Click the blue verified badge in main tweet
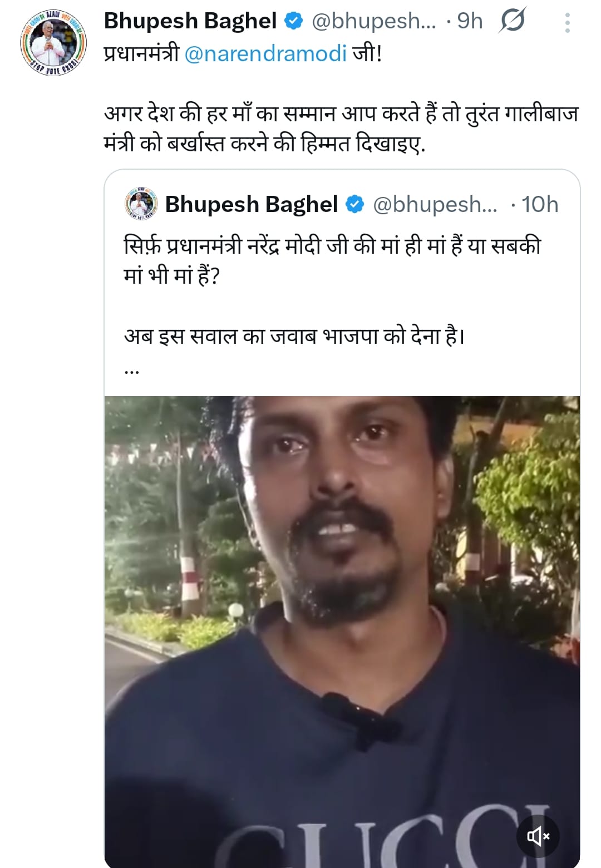Screen dimensions: 601x868 (x=293, y=21)
